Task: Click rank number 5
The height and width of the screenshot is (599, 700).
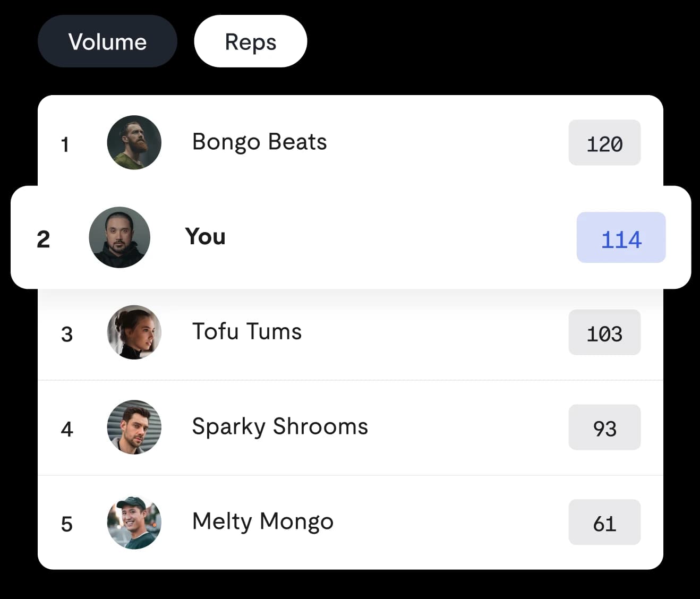Action: tap(66, 524)
